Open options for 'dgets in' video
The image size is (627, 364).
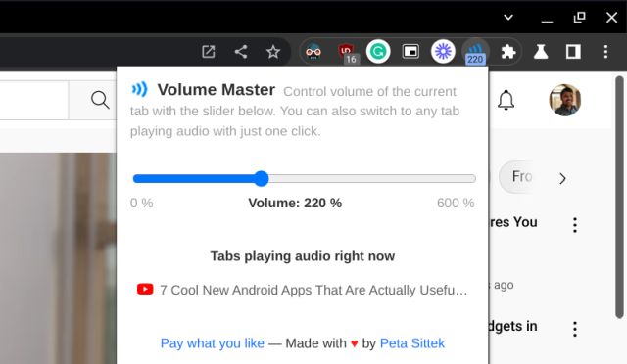click(575, 329)
